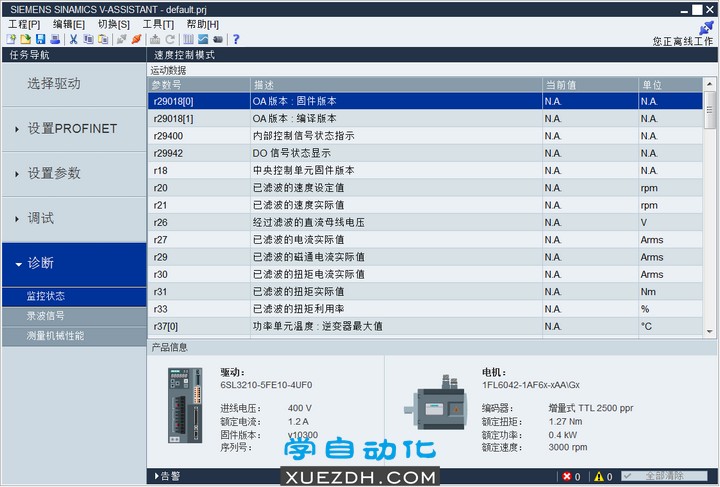Select row r29018[0] OA版本 固件版本

[425, 101]
